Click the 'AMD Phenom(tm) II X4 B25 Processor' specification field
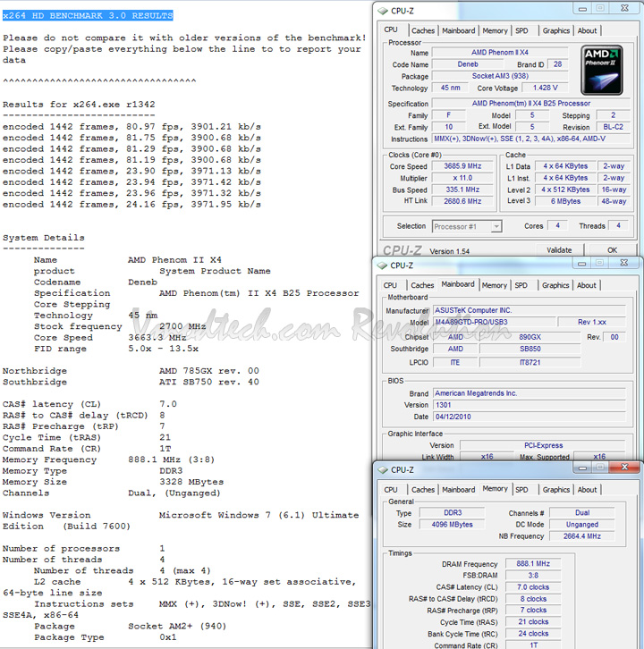 tap(531, 104)
